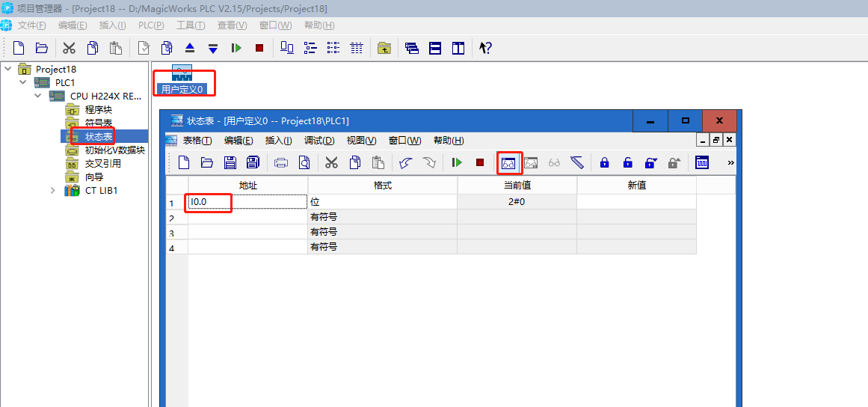Click the Print preview icon in status table toolbar

(x=304, y=163)
